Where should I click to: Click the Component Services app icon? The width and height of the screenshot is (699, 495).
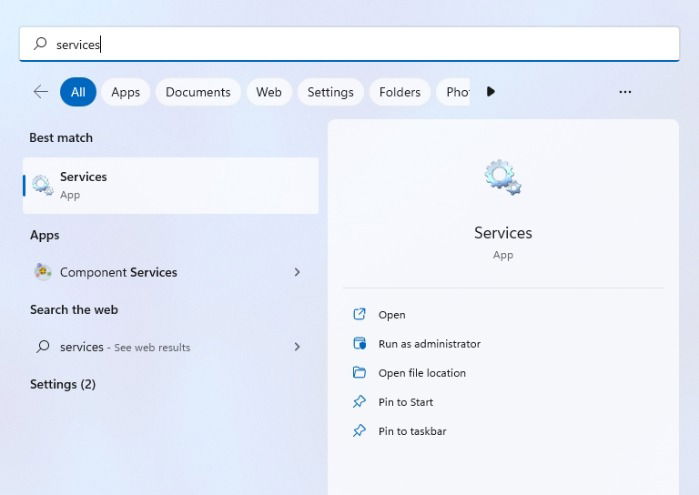pos(43,272)
